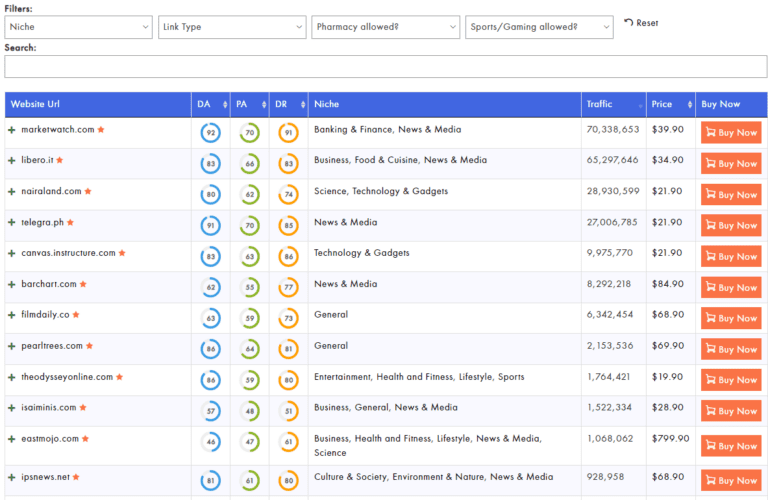Click the star icon beside ipsnews.net

(76, 477)
